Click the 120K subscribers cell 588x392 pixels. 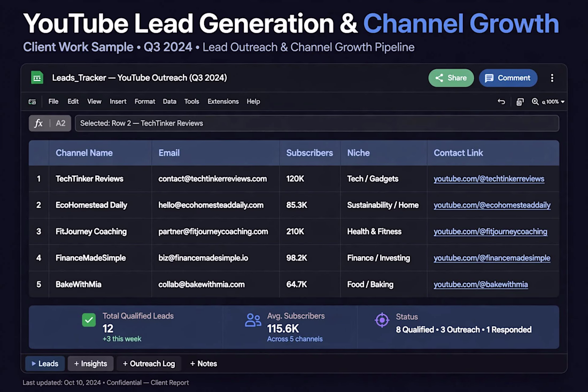pyautogui.click(x=310, y=179)
